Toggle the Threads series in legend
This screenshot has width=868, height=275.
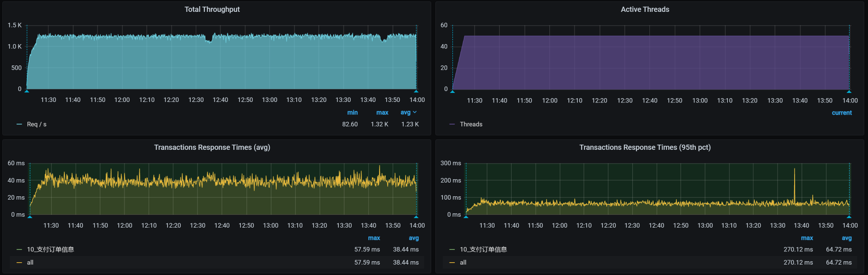click(471, 124)
